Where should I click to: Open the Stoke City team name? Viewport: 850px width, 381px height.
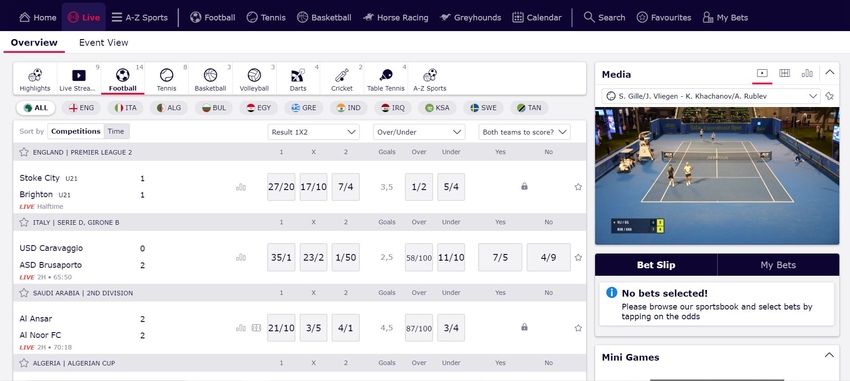click(x=40, y=178)
